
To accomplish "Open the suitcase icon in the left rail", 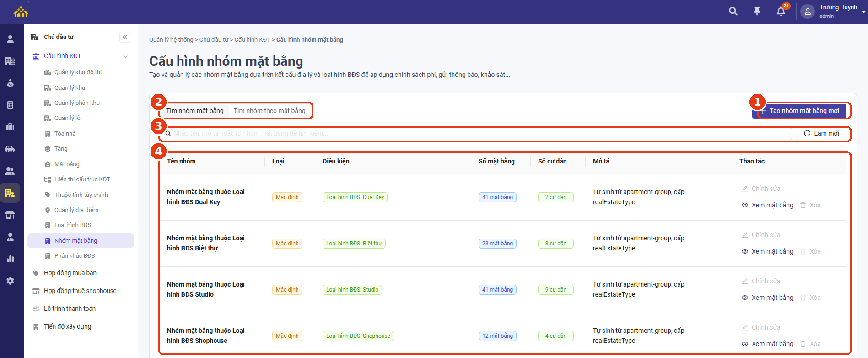I will coord(10,127).
